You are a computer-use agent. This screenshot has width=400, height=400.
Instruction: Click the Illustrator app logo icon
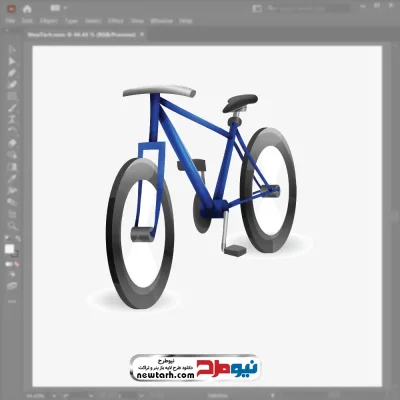click(11, 9)
